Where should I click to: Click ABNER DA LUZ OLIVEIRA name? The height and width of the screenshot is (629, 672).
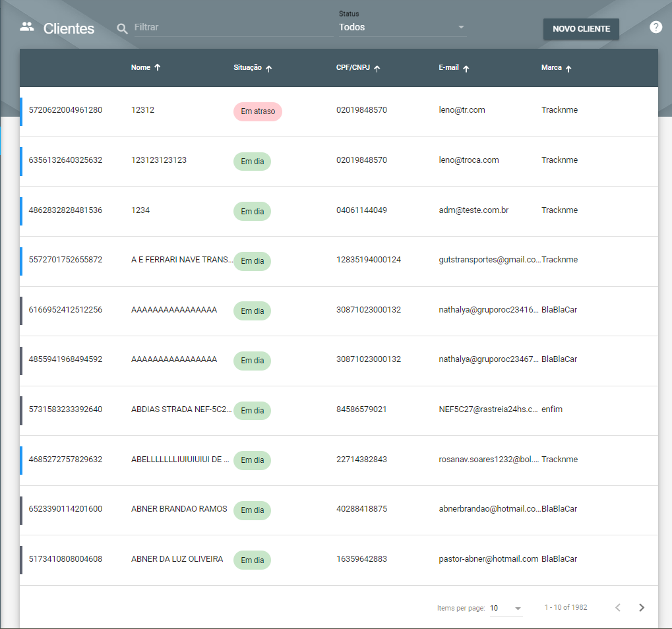tap(177, 559)
